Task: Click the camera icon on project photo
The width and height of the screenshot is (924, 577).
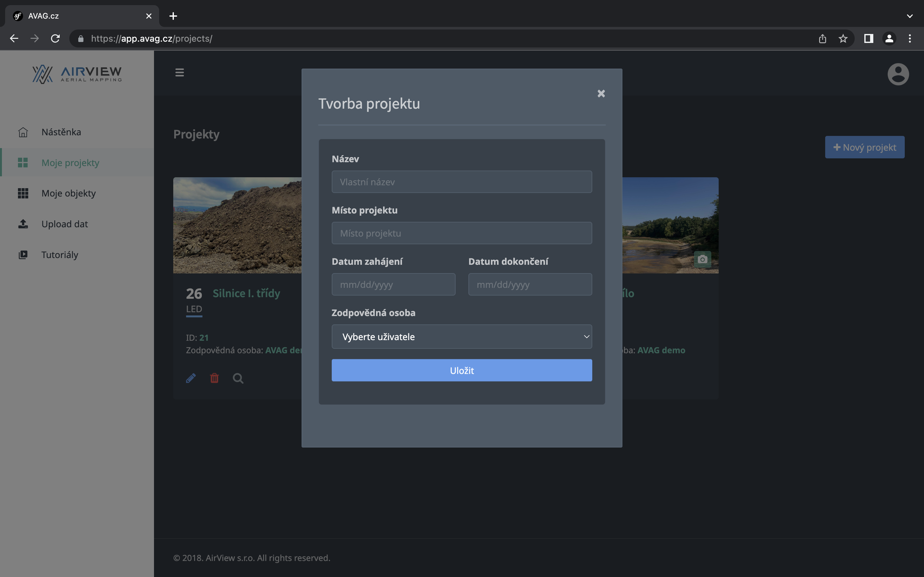Action: 702,260
